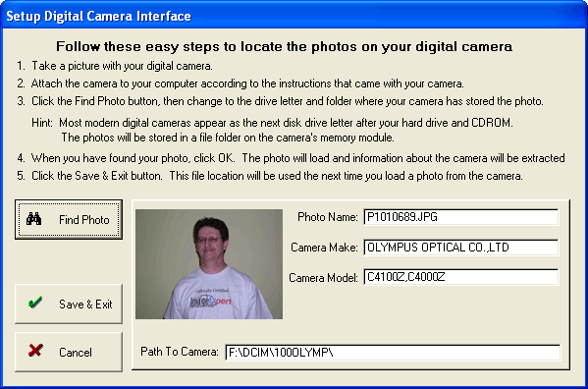Image resolution: width=588 pixels, height=389 pixels.
Task: Click the 'Camera Make:' label
Action: pyautogui.click(x=324, y=248)
